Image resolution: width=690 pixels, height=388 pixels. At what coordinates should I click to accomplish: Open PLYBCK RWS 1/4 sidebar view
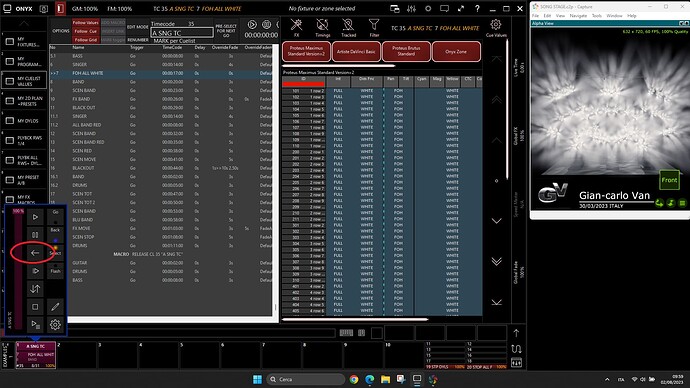coord(24,140)
